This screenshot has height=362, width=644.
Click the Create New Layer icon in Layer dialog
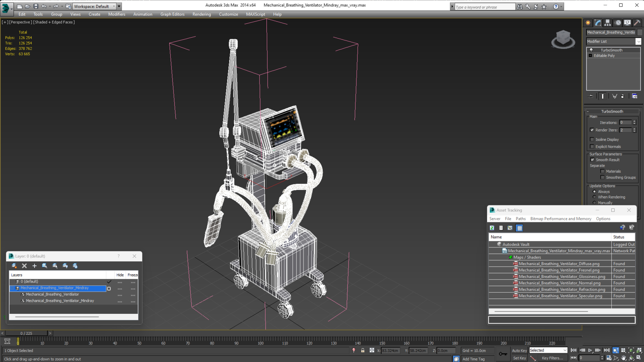pos(14,265)
